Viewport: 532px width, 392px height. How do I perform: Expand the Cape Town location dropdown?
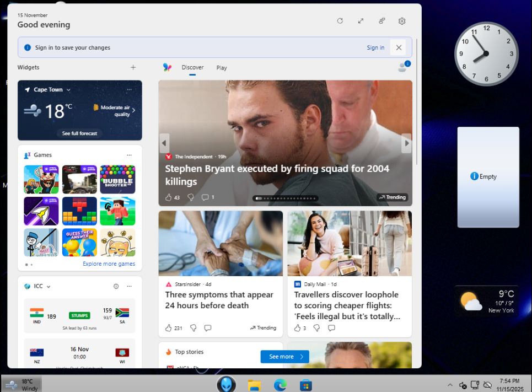point(68,90)
